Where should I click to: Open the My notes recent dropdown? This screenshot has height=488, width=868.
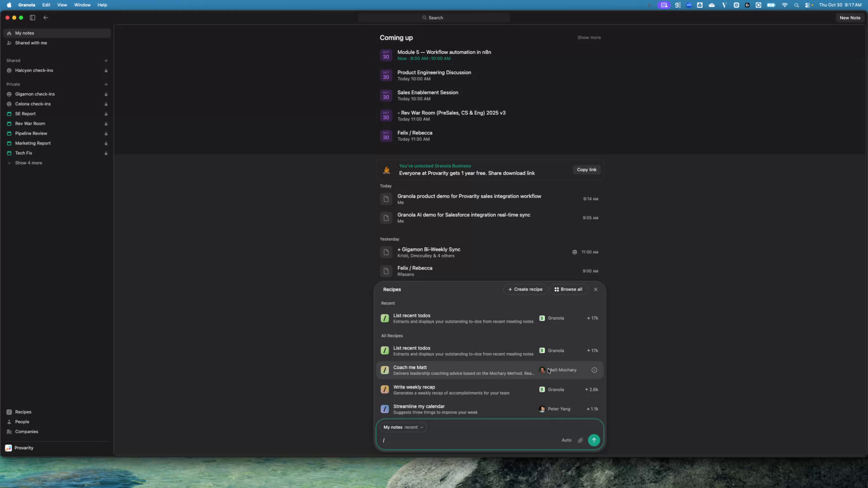pos(403,427)
